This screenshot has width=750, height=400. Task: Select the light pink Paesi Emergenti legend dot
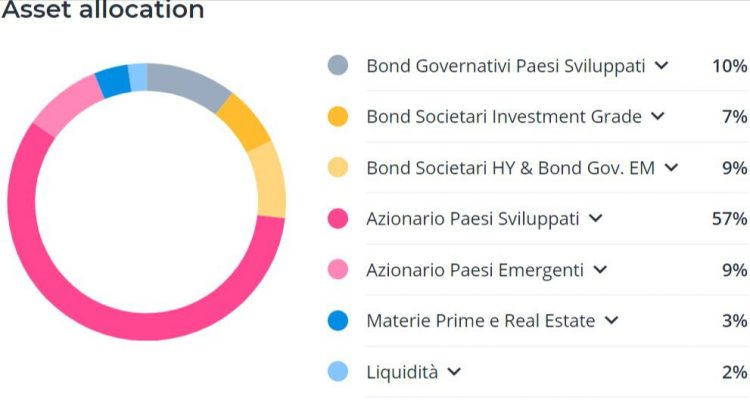(338, 270)
